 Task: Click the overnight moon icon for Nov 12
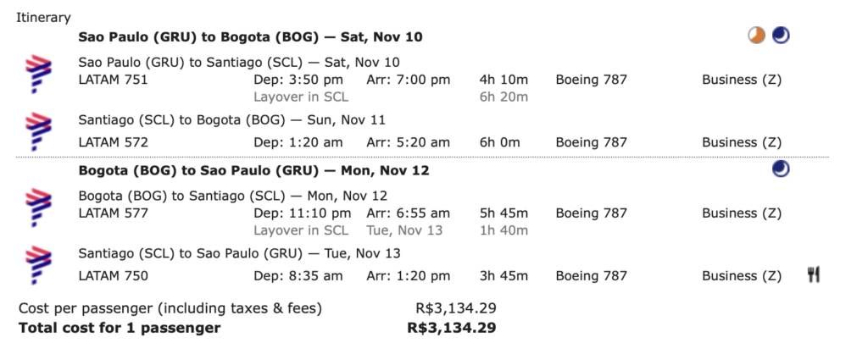[x=781, y=169]
